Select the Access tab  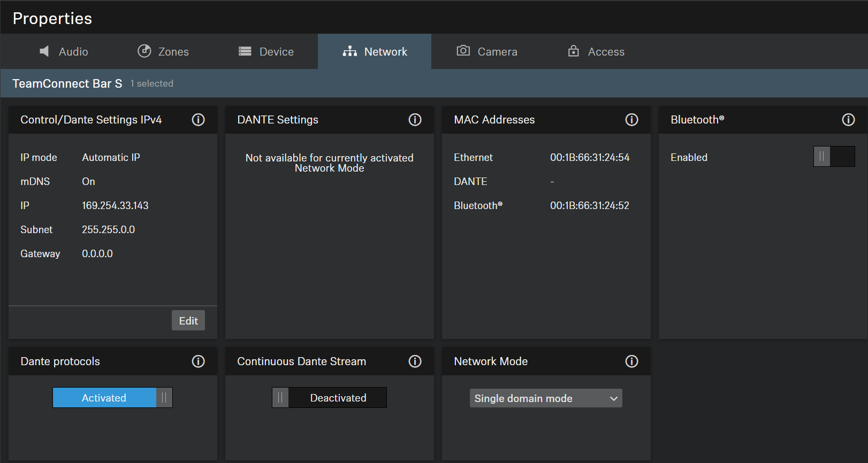click(x=596, y=51)
